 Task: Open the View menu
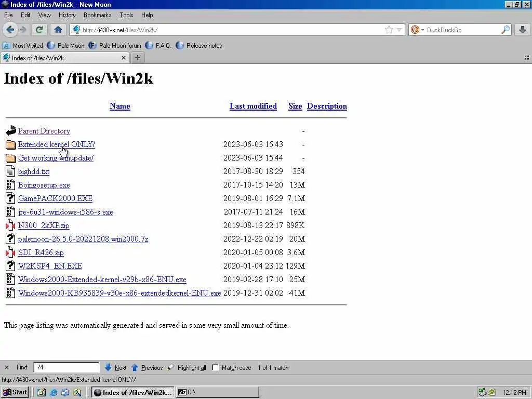coord(44,15)
